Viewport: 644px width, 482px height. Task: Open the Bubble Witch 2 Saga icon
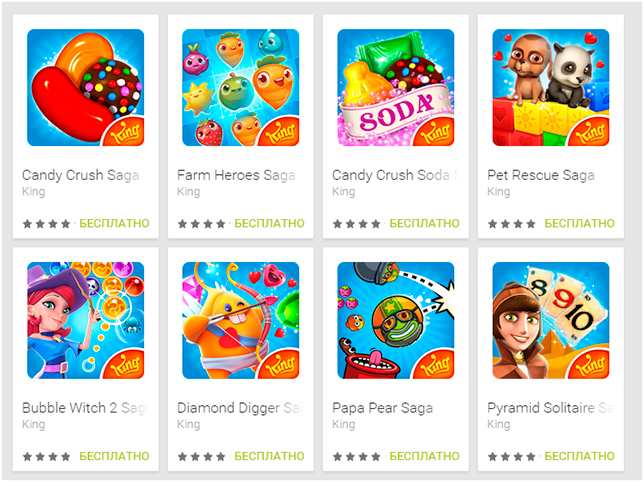click(85, 320)
